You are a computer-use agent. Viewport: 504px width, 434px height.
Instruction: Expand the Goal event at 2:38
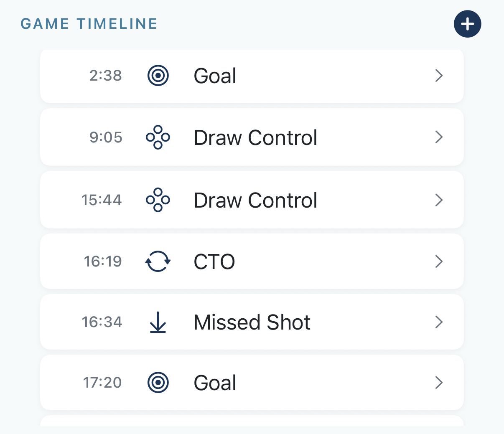pos(439,76)
